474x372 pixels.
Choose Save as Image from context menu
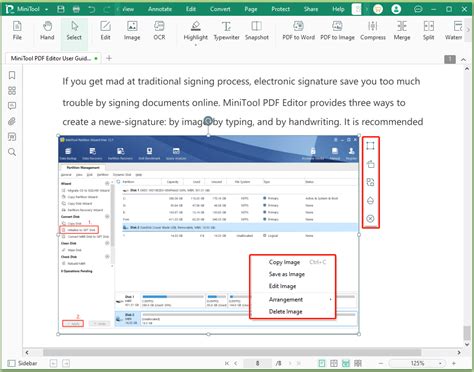[x=287, y=274]
